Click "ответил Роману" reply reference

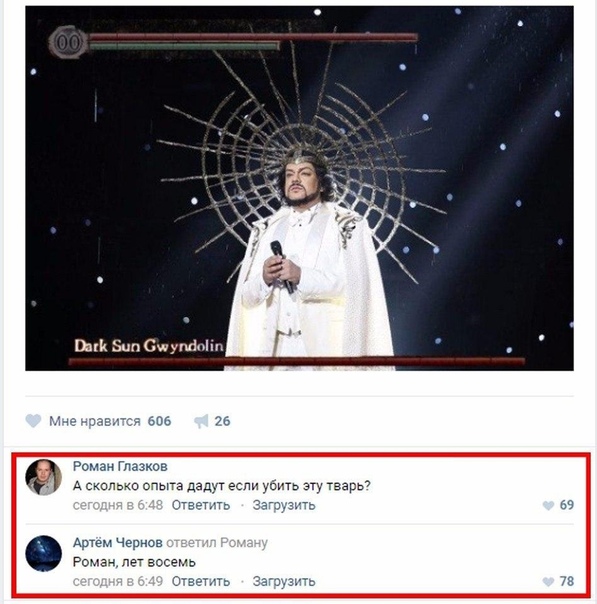coord(217,543)
